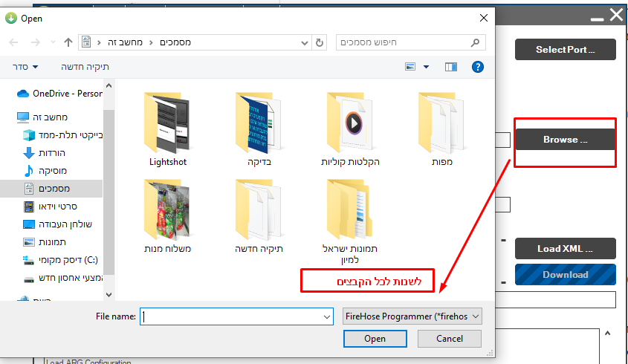Click the search magnifier icon
This screenshot has width=628, height=364.
475,42
